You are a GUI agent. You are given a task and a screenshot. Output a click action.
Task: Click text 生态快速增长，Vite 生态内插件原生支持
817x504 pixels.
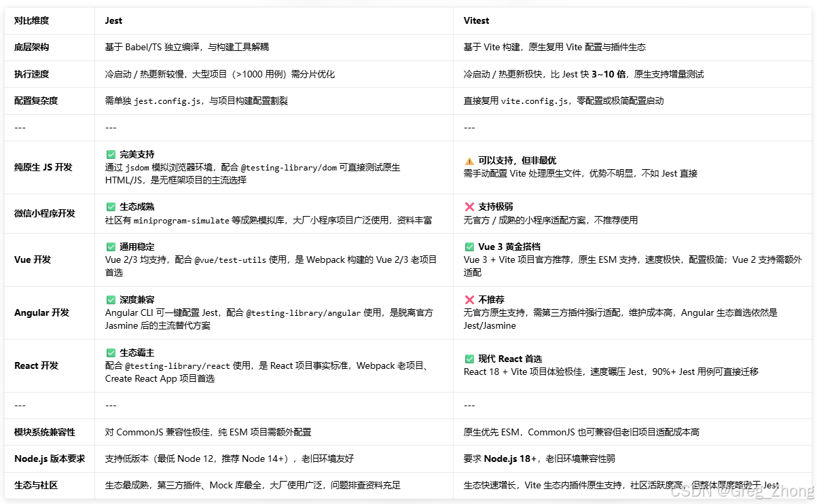[x=549, y=485]
